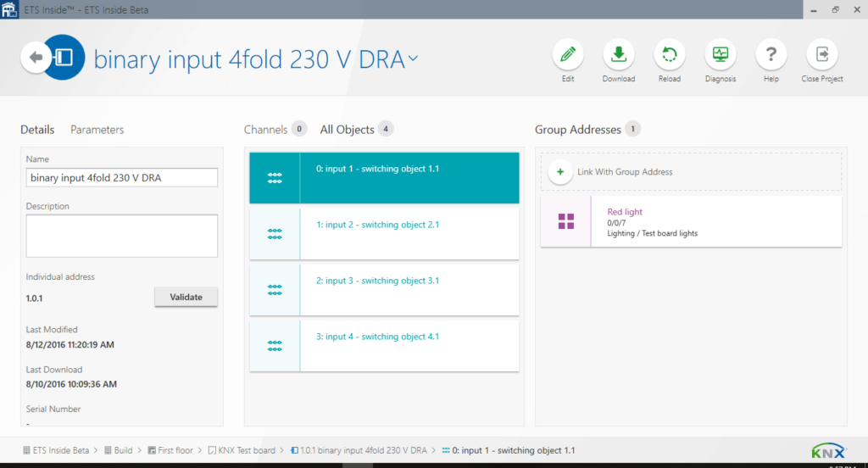Image resolution: width=868 pixels, height=468 pixels.
Task: Select object 3: input 4 switching object 4.1
Action: pos(384,346)
